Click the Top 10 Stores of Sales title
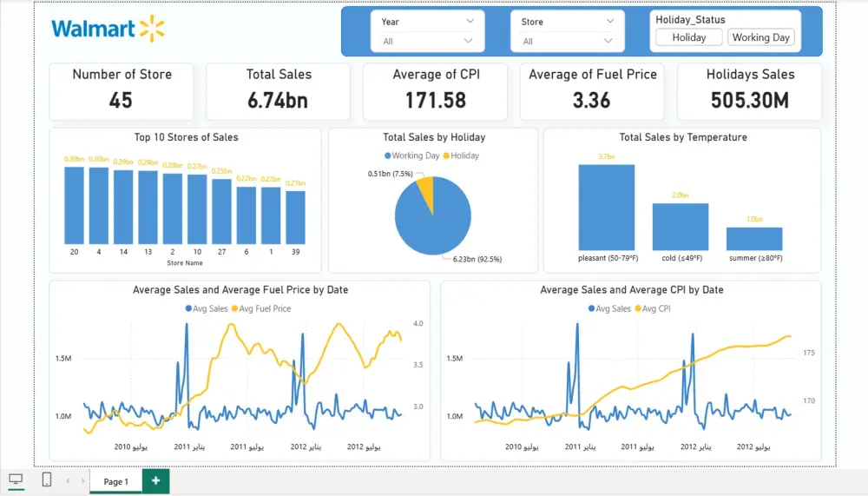 coord(186,137)
